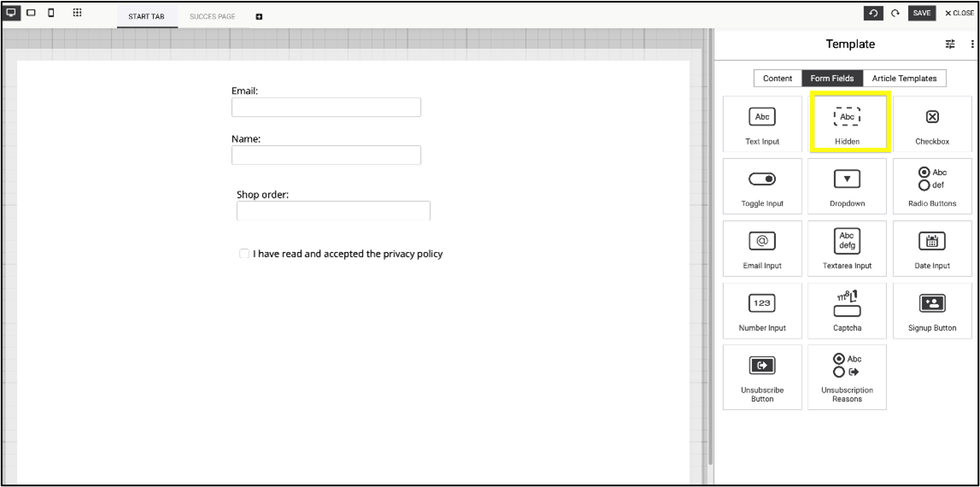The width and height of the screenshot is (980, 487).
Task: Switch to the Content tab
Action: [778, 78]
